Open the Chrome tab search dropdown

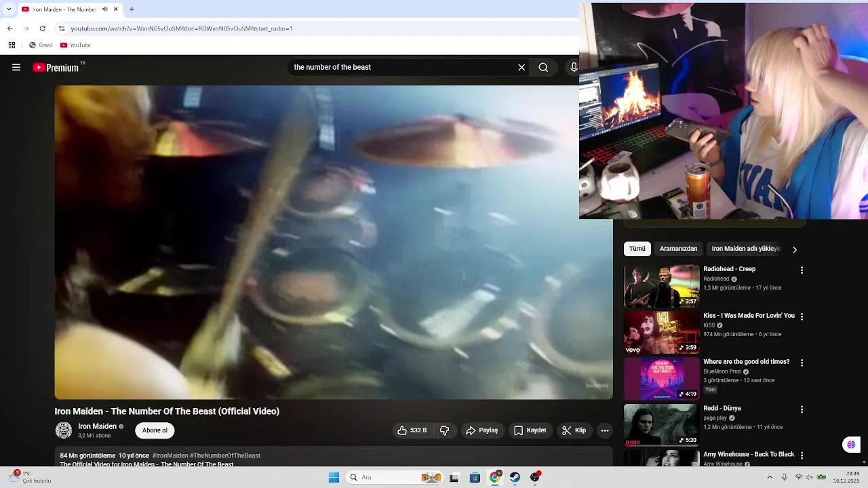point(7,9)
